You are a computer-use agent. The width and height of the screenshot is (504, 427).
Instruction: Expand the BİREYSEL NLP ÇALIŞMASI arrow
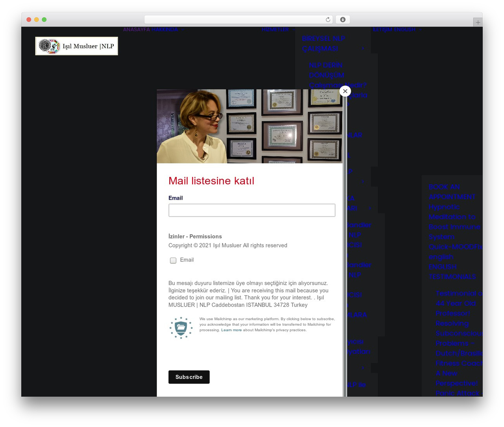(363, 48)
